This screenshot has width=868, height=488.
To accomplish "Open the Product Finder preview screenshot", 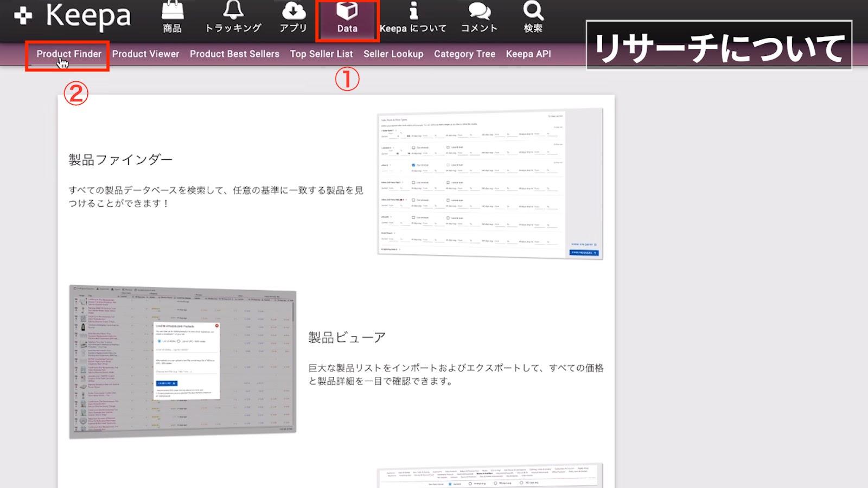I will tap(489, 183).
